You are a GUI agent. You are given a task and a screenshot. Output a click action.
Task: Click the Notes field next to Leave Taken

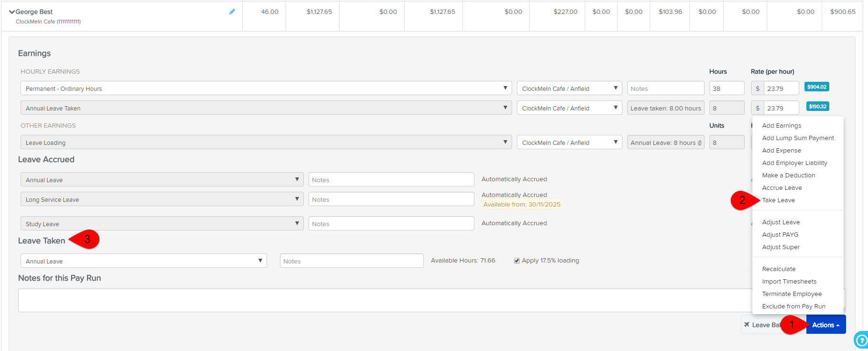[351, 261]
